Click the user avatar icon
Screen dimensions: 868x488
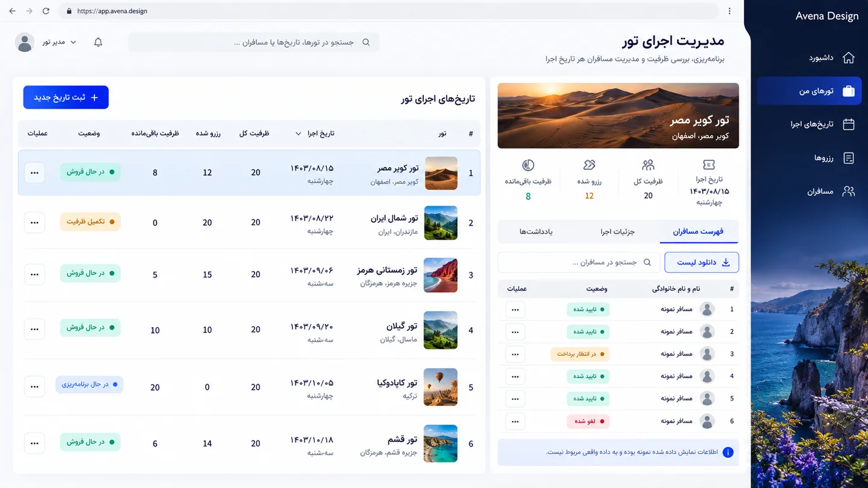(x=25, y=42)
